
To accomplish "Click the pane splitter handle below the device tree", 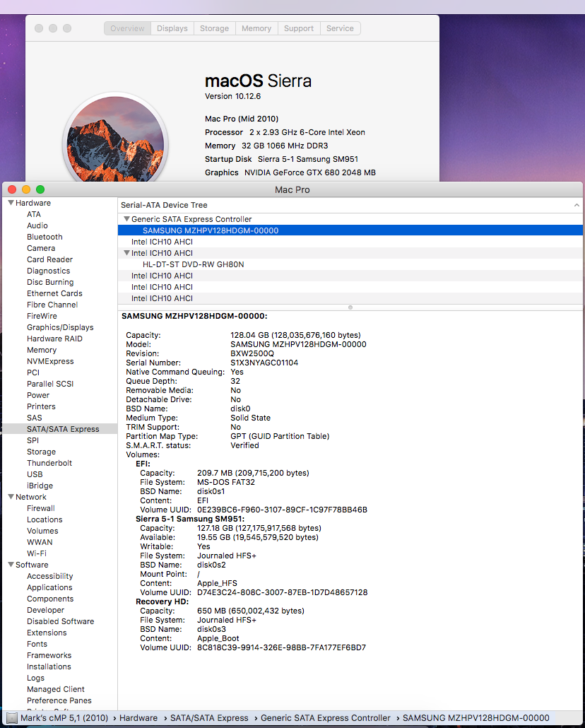I will click(350, 307).
